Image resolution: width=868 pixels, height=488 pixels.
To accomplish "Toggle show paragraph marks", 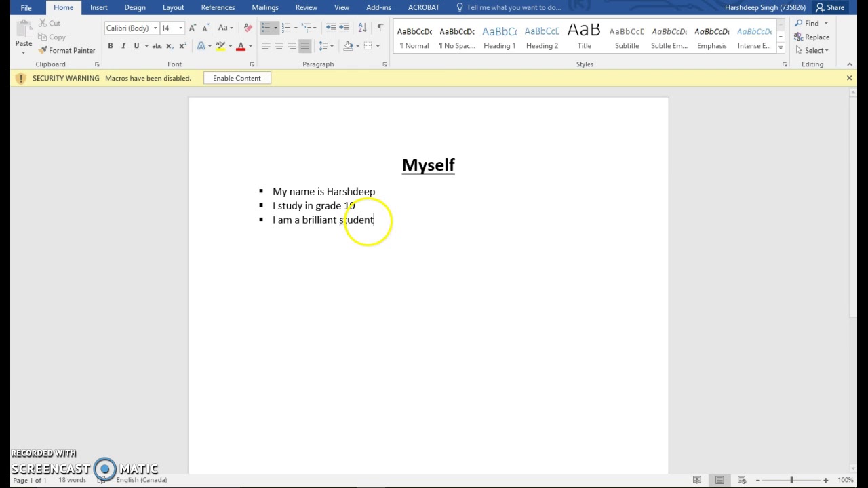I will (x=380, y=28).
